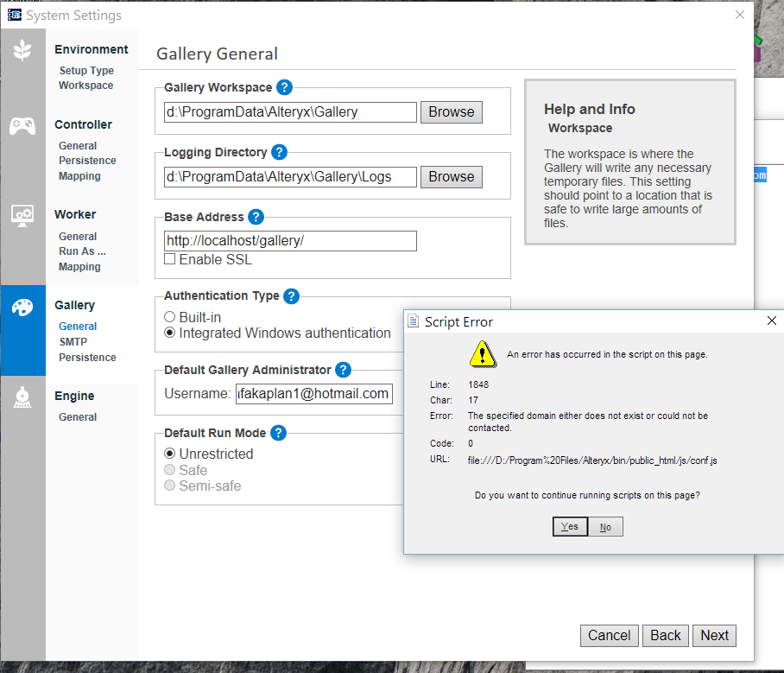784x673 pixels.
Task: Click the System Settings title bar icon
Action: 15,15
